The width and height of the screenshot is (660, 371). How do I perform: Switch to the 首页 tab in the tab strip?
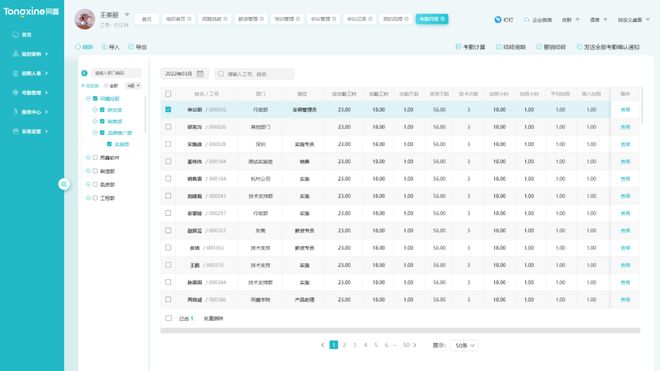[146, 19]
